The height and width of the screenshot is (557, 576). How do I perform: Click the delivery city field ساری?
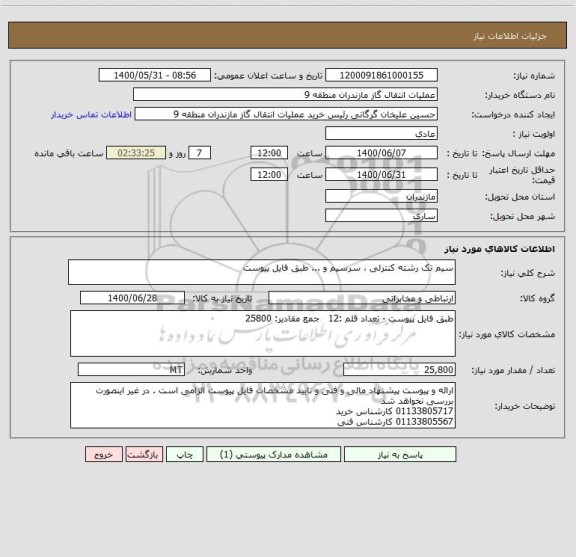[381, 216]
